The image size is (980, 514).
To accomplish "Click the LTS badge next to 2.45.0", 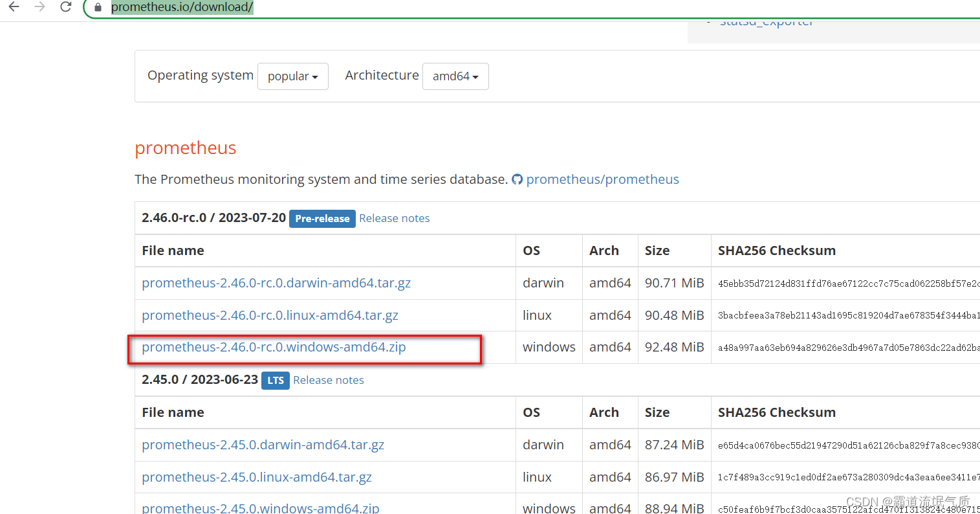I will pos(276,381).
